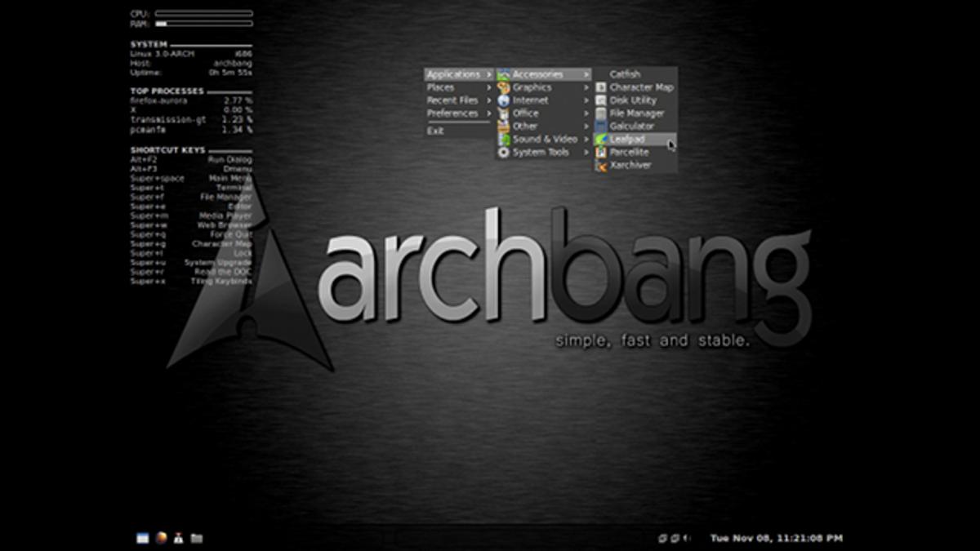Screen dimensions: 980x551
Task: Click the date and time clock
Action: point(776,538)
